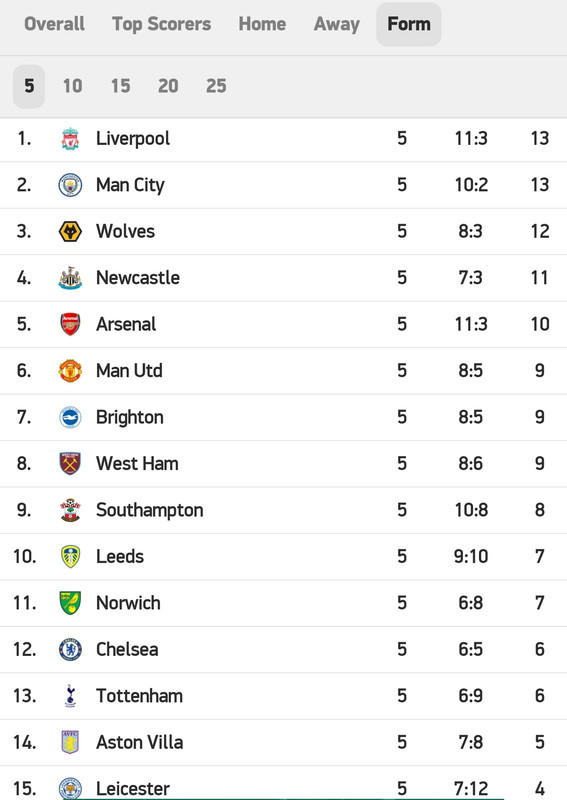567x800 pixels.
Task: Tap the Wolves wolf-head logo
Action: point(70,232)
